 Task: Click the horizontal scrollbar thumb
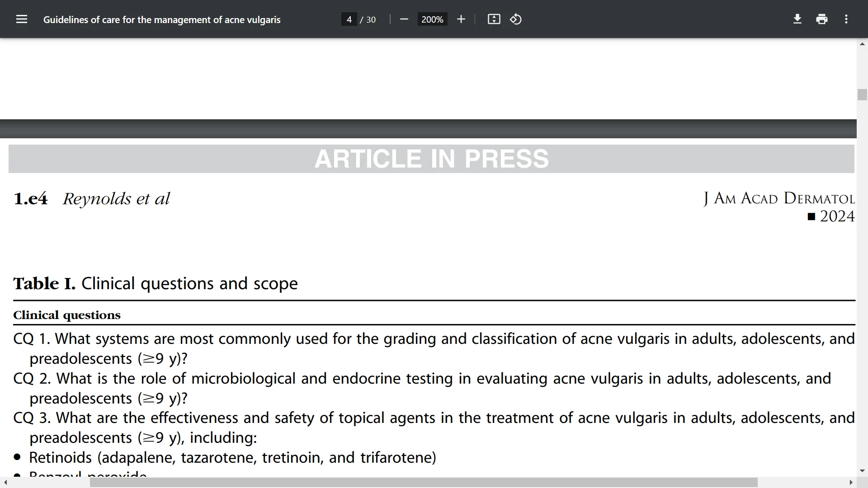[424, 483]
